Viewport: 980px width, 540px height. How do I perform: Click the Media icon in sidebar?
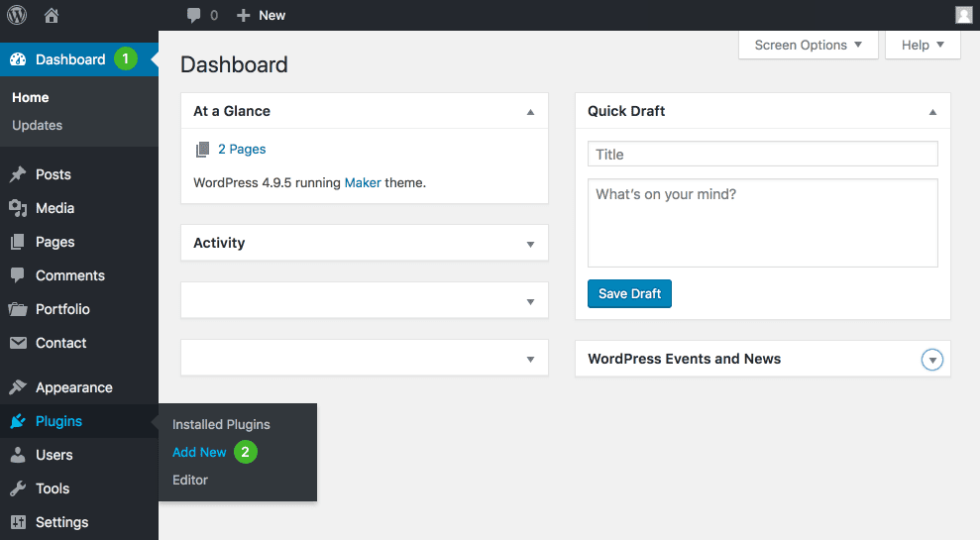pos(18,208)
